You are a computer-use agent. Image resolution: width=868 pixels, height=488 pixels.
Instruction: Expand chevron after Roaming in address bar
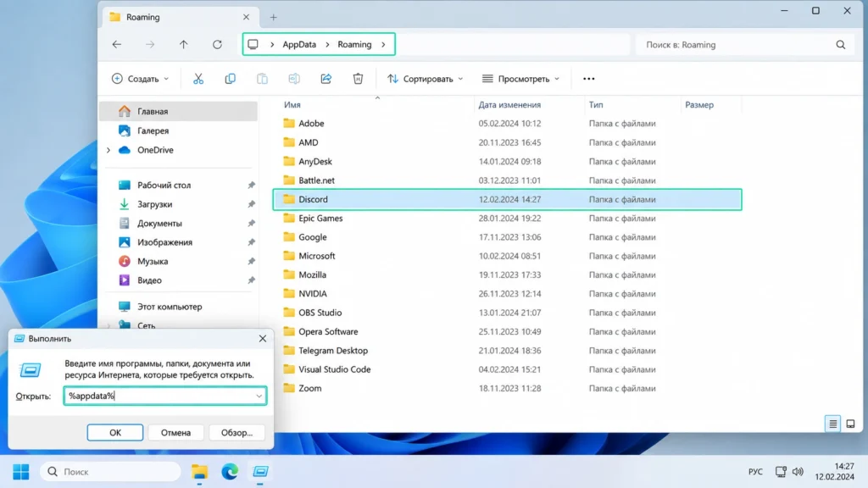coord(383,44)
